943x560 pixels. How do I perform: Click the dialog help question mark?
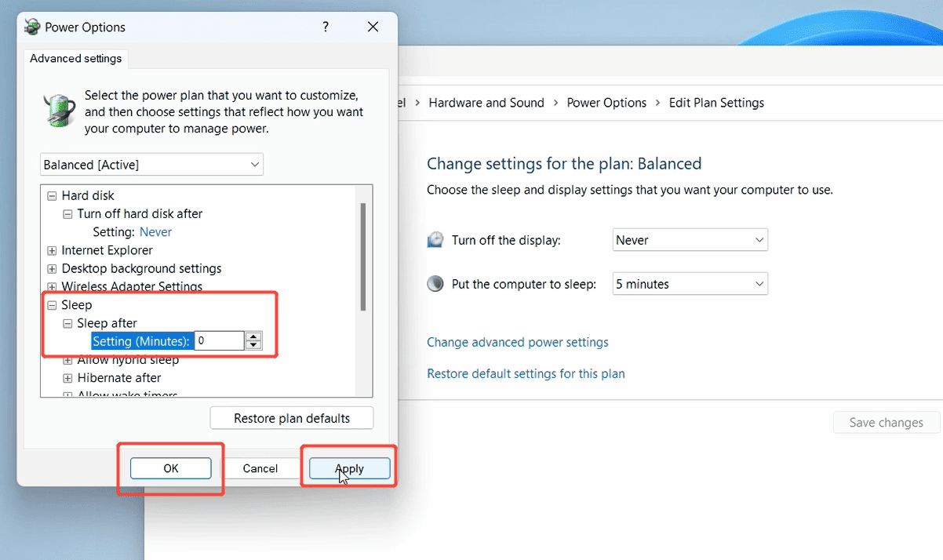point(326,26)
